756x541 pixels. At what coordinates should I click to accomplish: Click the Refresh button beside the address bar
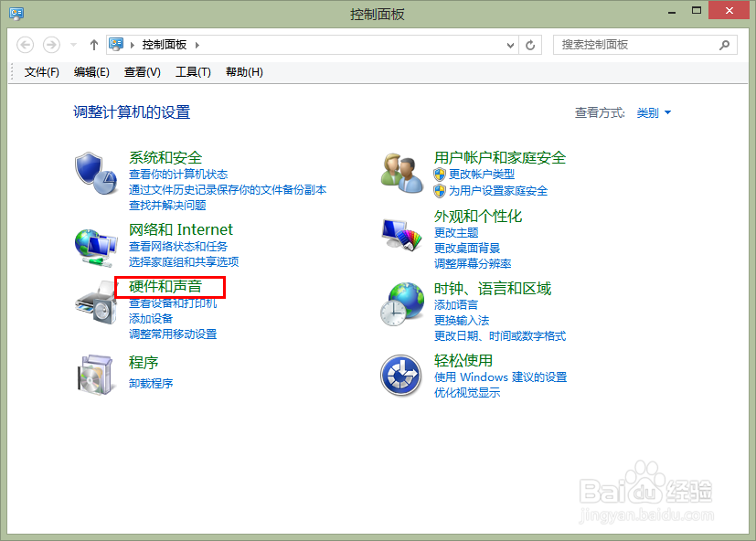(530, 45)
